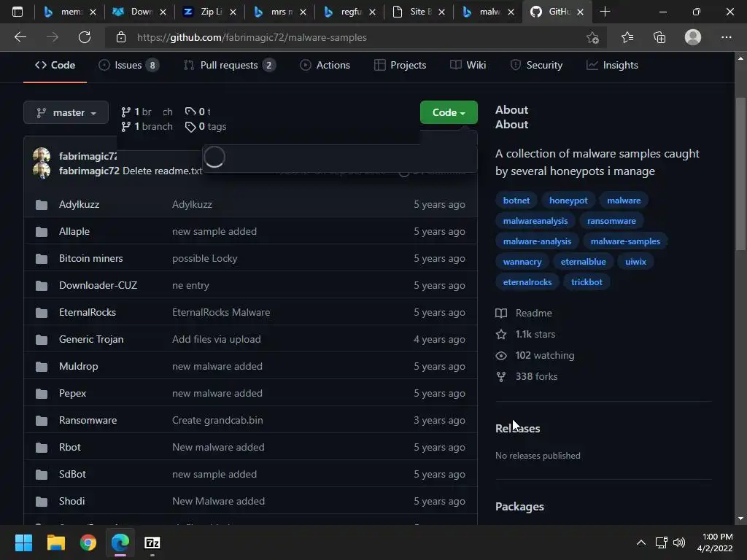This screenshot has width=747, height=560.
Task: View the 102 watching link
Action: point(535,356)
